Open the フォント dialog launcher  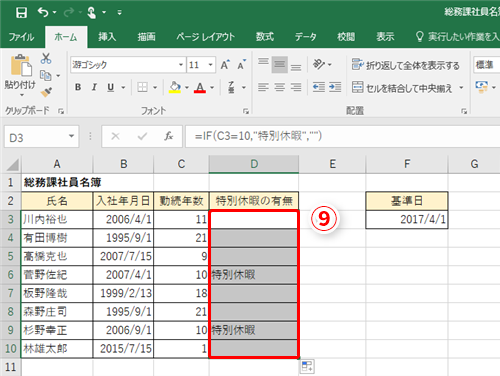[246, 111]
